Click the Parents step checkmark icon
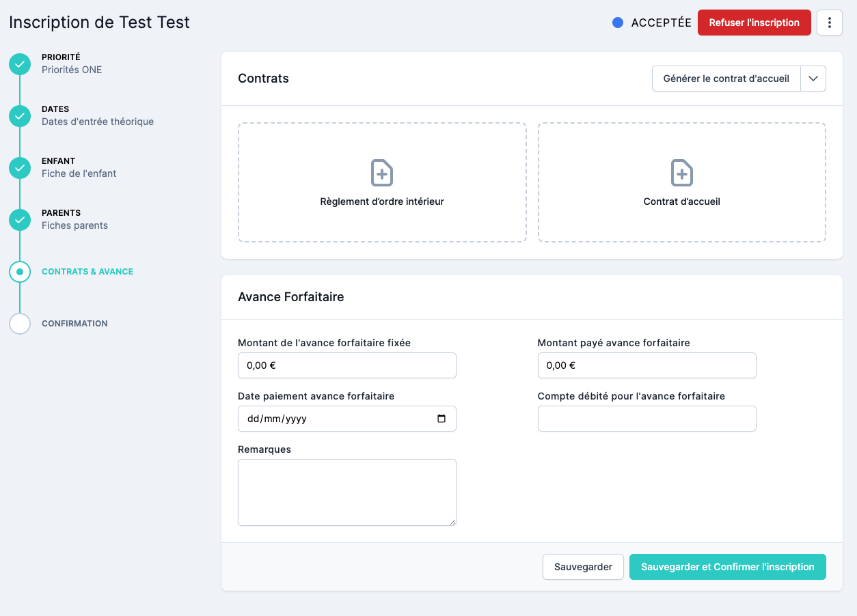The width and height of the screenshot is (857, 616). [x=20, y=220]
